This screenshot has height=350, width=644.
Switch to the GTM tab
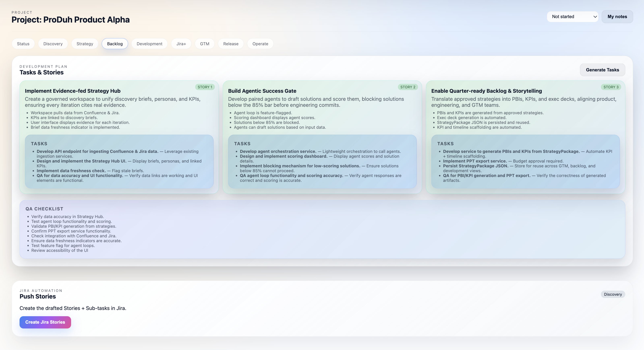pos(205,44)
